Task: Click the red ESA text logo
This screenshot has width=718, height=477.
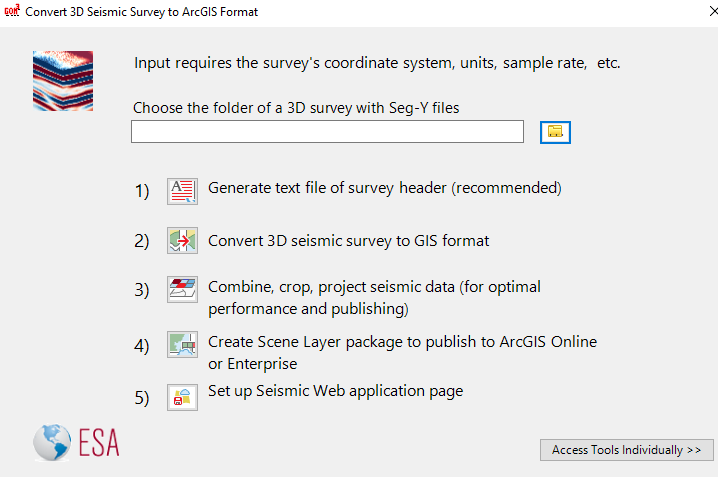Action: [x=97, y=443]
